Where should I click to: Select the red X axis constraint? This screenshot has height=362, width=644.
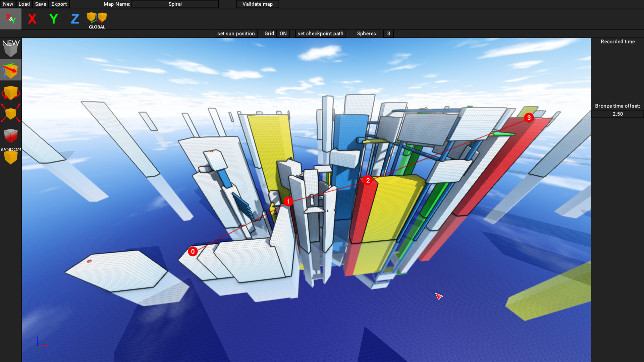(x=32, y=19)
